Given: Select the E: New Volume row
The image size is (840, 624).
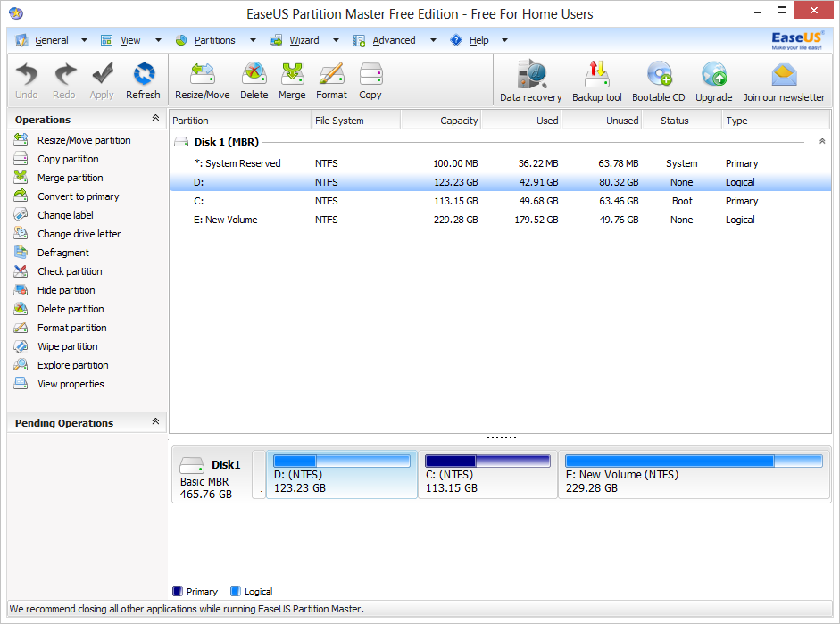Looking at the screenshot, I should pyautogui.click(x=501, y=220).
